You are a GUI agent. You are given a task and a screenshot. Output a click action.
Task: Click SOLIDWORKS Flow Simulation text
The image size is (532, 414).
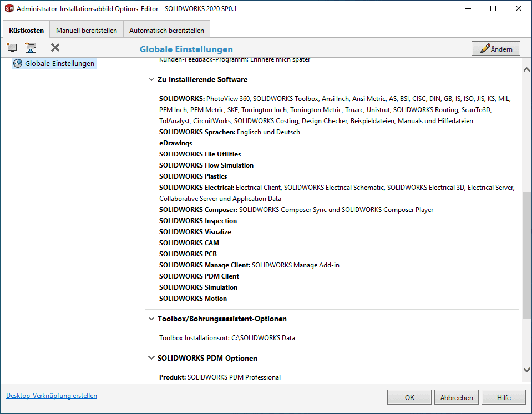coord(206,165)
